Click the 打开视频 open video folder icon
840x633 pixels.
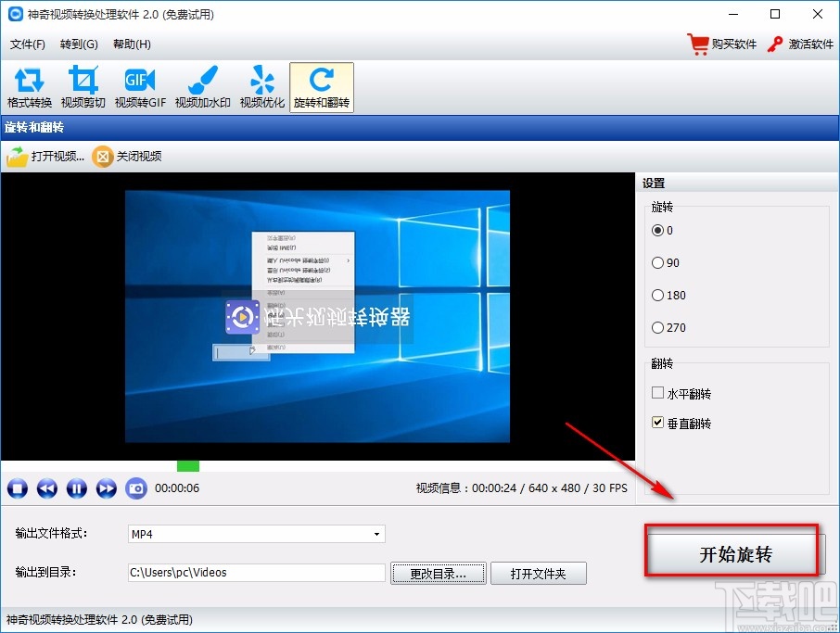(x=17, y=157)
